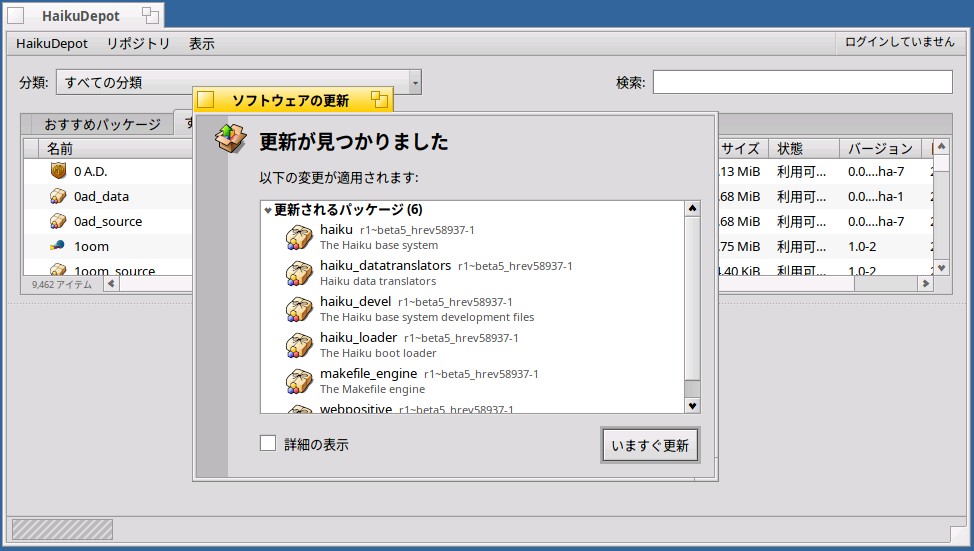This screenshot has height=551, width=974.
Task: Click the update list vertical scrollbar thumb
Action: click(692, 298)
